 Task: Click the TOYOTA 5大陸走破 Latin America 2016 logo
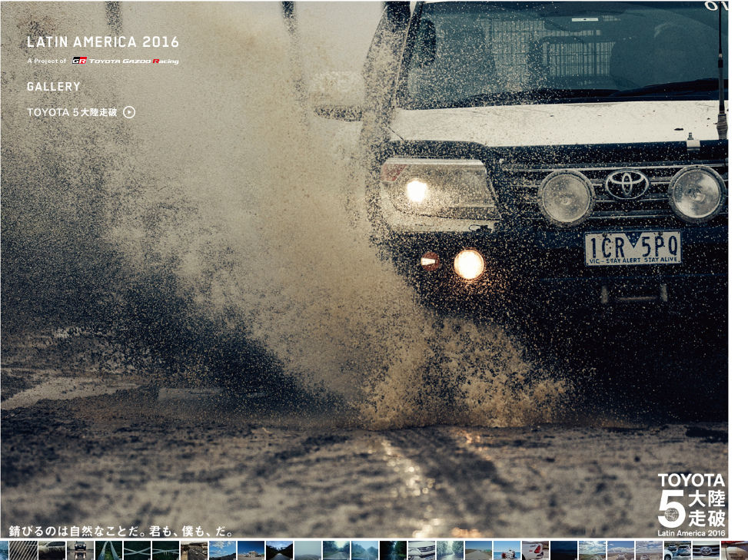(x=691, y=504)
